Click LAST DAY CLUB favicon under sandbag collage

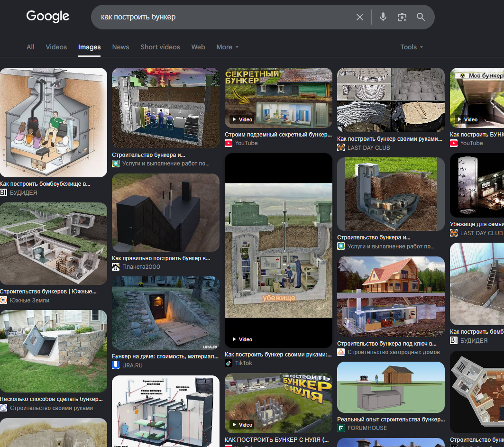[x=341, y=148]
